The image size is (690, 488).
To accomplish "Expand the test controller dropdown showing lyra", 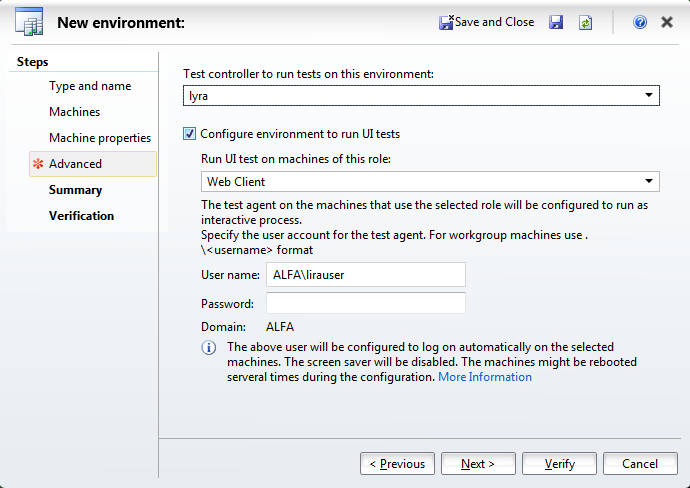I will pyautogui.click(x=421, y=95).
